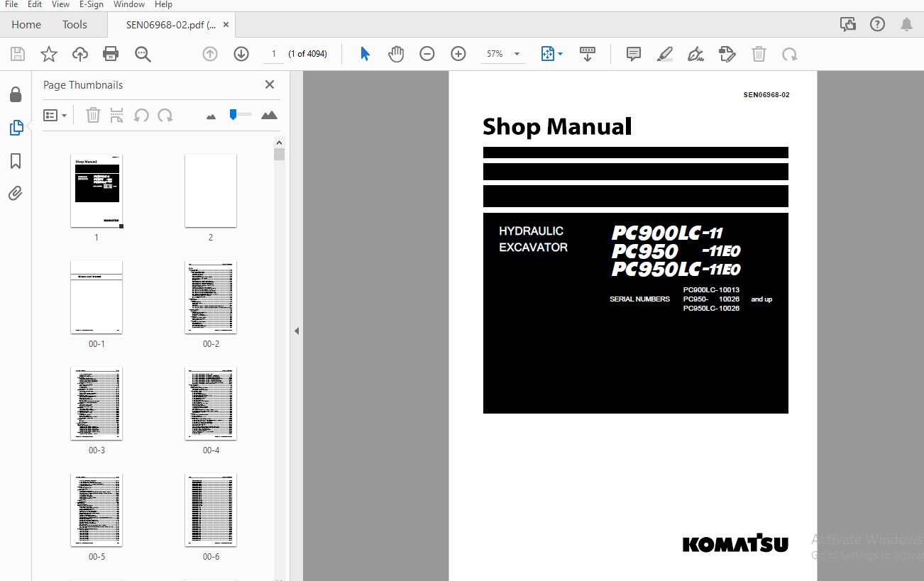
Task: Click the toolbar rotate redo icon
Action: (x=789, y=54)
